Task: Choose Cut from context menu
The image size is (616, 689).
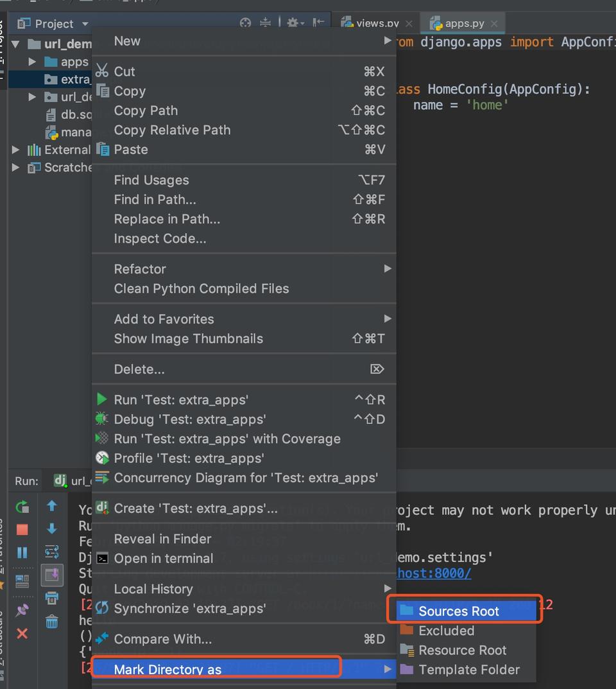Action: click(x=244, y=72)
